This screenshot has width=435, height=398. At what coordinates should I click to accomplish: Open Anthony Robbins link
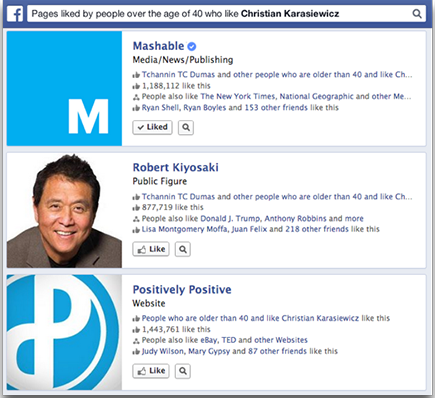(x=295, y=218)
